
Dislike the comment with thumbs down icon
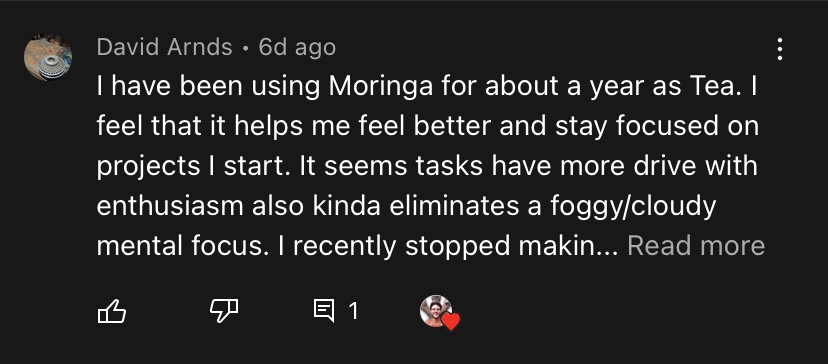(224, 311)
